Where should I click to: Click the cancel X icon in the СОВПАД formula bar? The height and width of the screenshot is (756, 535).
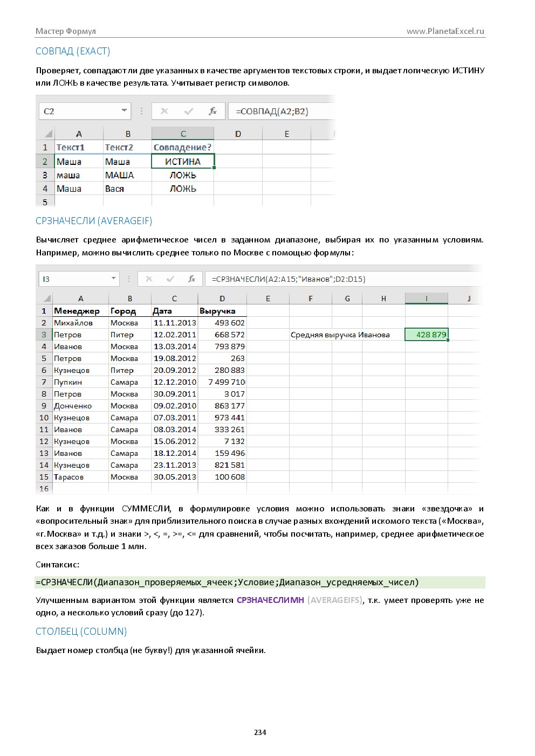coord(164,111)
